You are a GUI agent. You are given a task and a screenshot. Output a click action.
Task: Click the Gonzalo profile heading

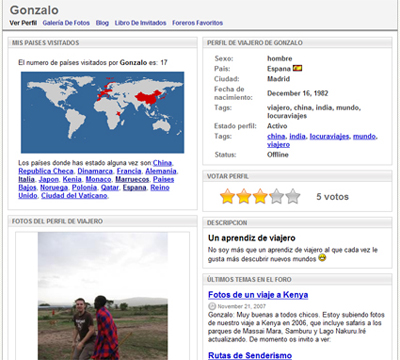(x=34, y=10)
